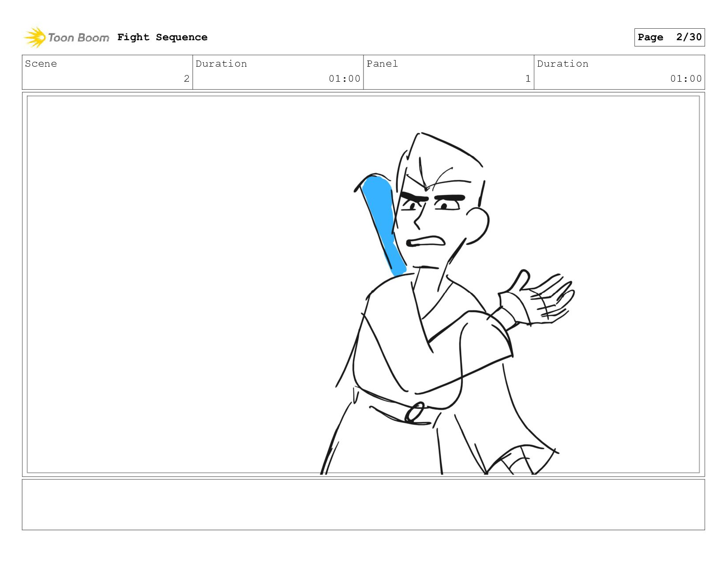Click the 'Panel' label
The width and height of the screenshot is (728, 563).
[x=382, y=64]
